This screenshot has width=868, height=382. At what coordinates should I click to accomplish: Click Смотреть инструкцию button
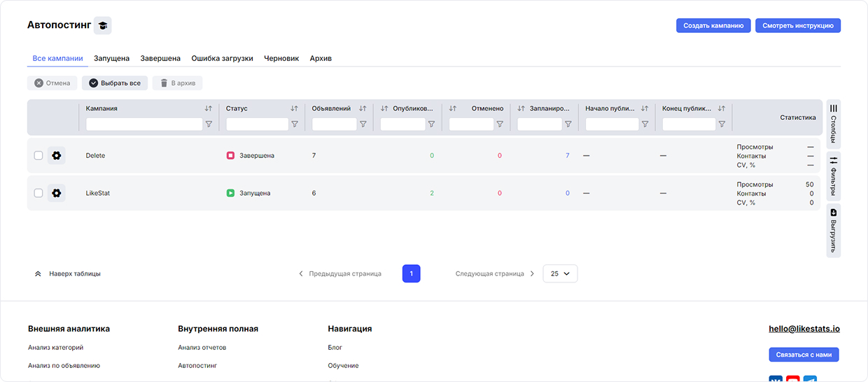[x=797, y=25]
